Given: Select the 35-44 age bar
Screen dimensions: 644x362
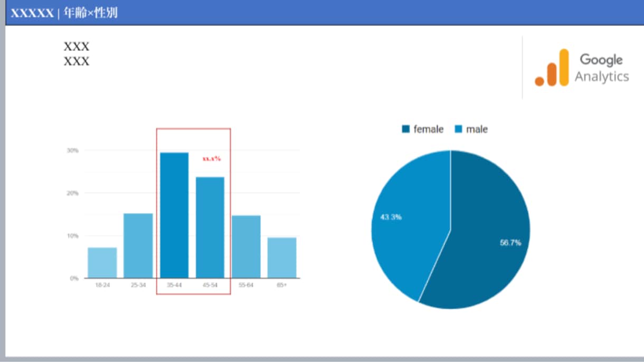Looking at the screenshot, I should (174, 215).
